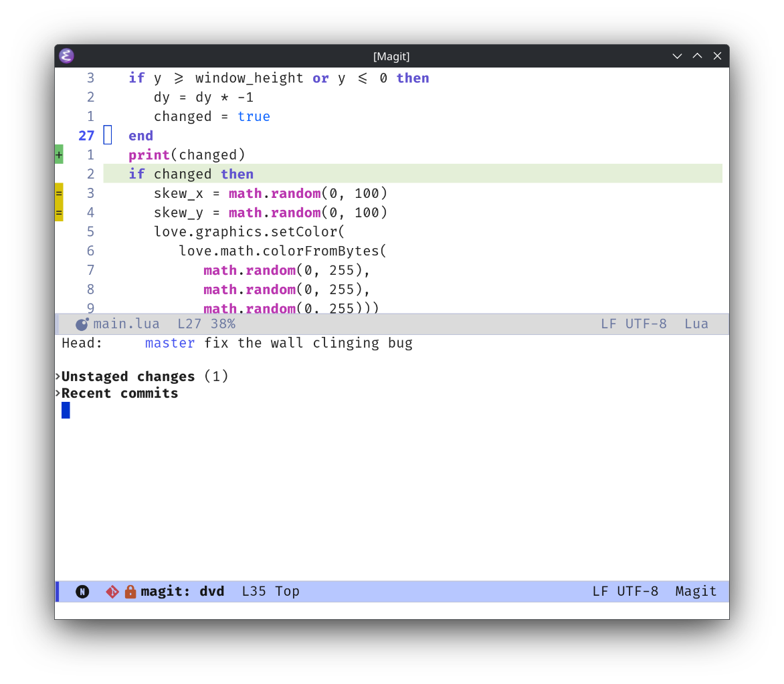This screenshot has width=784, height=684.
Task: Click 'skew_y' variable name
Action: tap(179, 213)
